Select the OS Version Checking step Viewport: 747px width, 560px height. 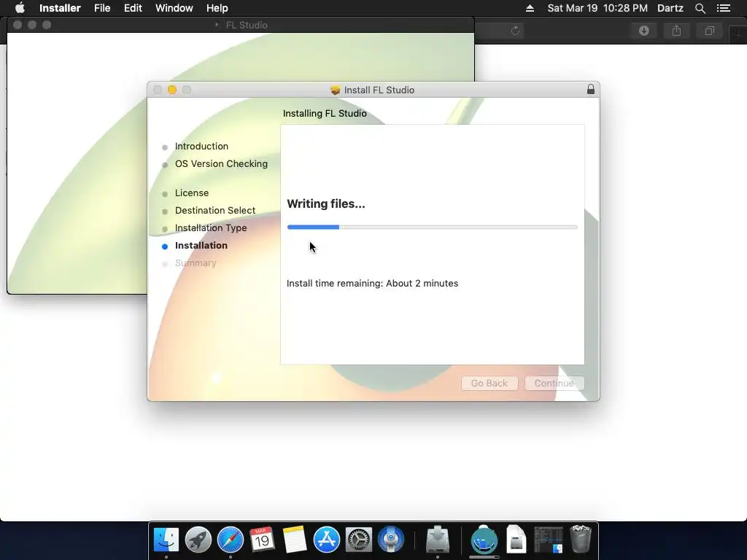tap(221, 164)
